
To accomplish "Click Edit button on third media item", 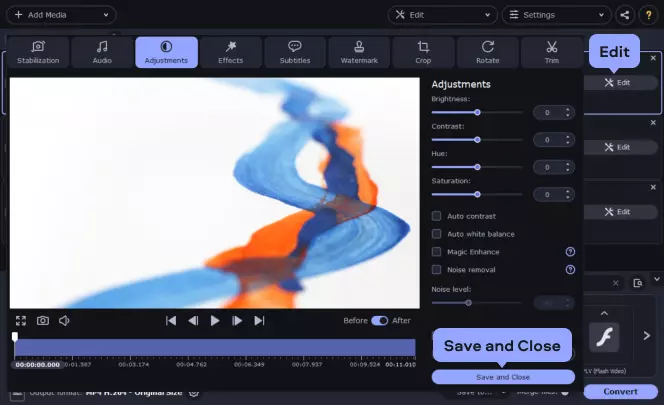I will 618,211.
